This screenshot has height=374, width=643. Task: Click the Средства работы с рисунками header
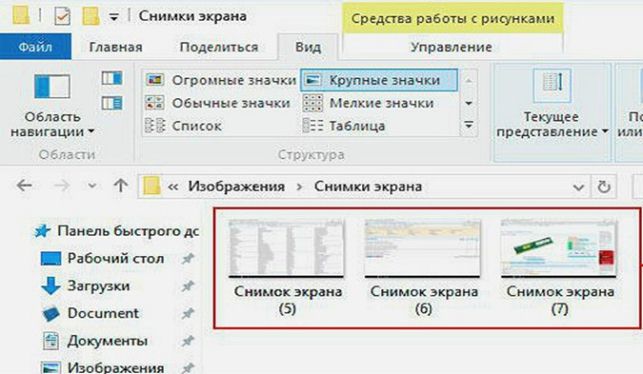click(x=453, y=18)
